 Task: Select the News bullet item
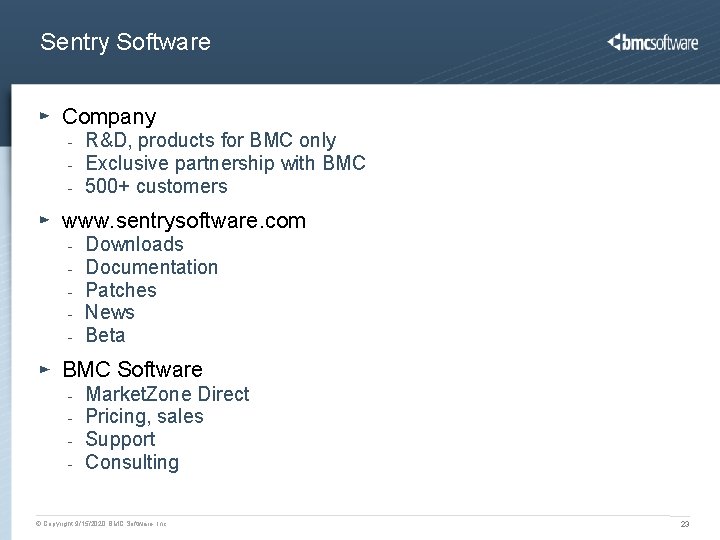pyautogui.click(x=110, y=312)
